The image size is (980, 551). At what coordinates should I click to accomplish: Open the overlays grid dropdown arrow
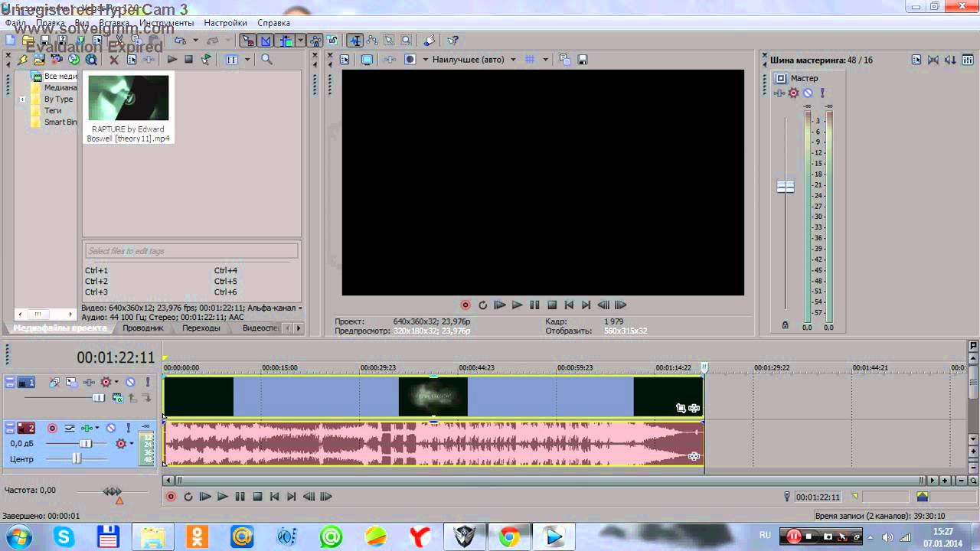tap(546, 59)
